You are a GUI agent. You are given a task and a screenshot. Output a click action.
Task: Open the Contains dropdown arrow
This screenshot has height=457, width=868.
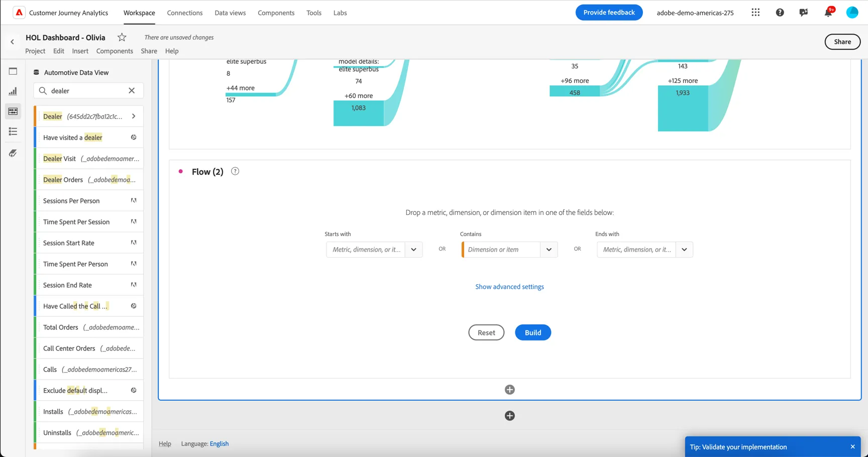549,250
